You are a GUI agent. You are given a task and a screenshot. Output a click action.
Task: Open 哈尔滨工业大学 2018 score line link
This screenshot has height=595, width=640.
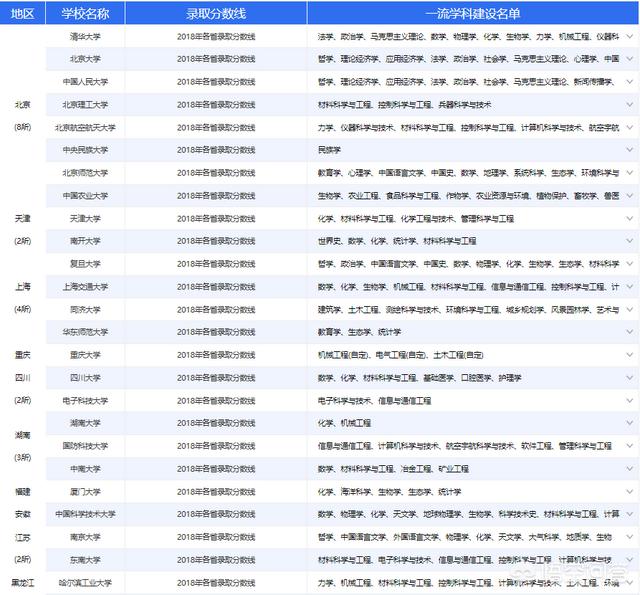(216, 582)
